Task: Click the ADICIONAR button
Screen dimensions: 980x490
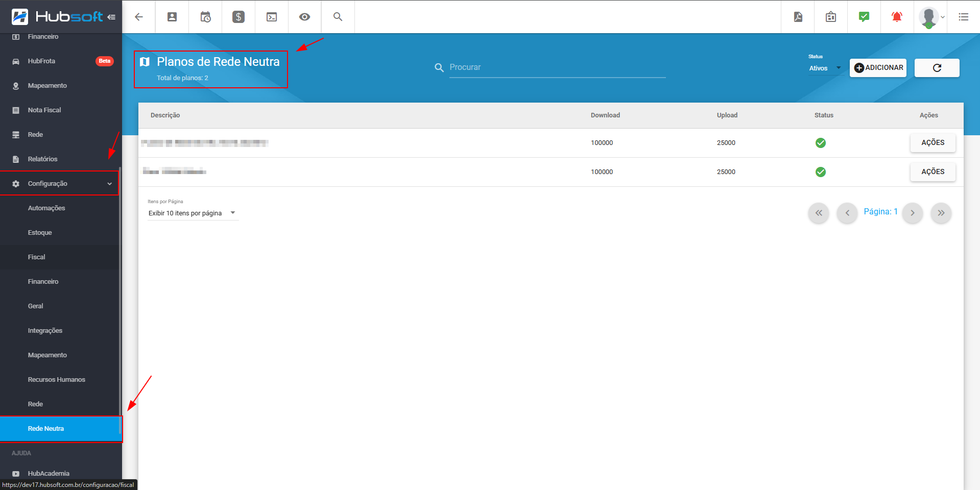Action: click(x=878, y=68)
